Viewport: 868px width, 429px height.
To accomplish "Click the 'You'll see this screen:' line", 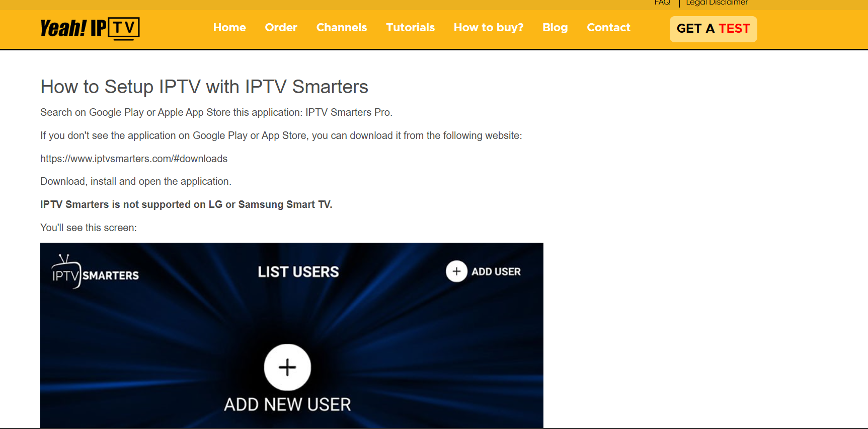I will [89, 228].
